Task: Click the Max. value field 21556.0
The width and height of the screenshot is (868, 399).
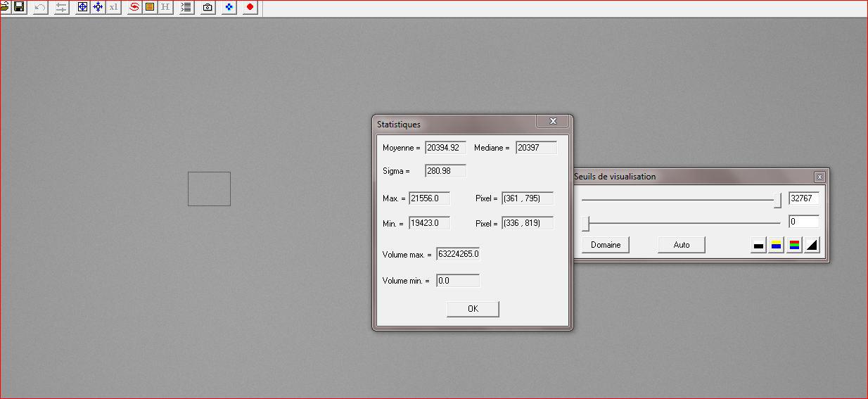Action: point(429,198)
